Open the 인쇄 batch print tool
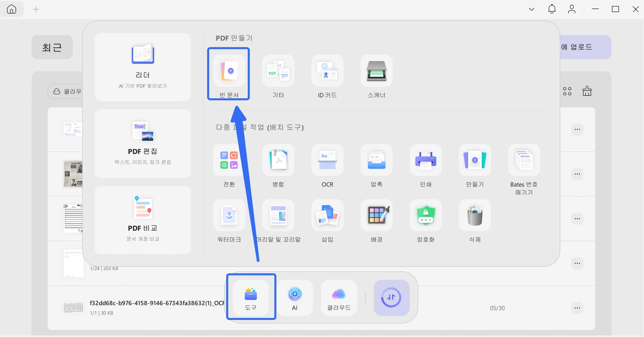 tap(426, 160)
